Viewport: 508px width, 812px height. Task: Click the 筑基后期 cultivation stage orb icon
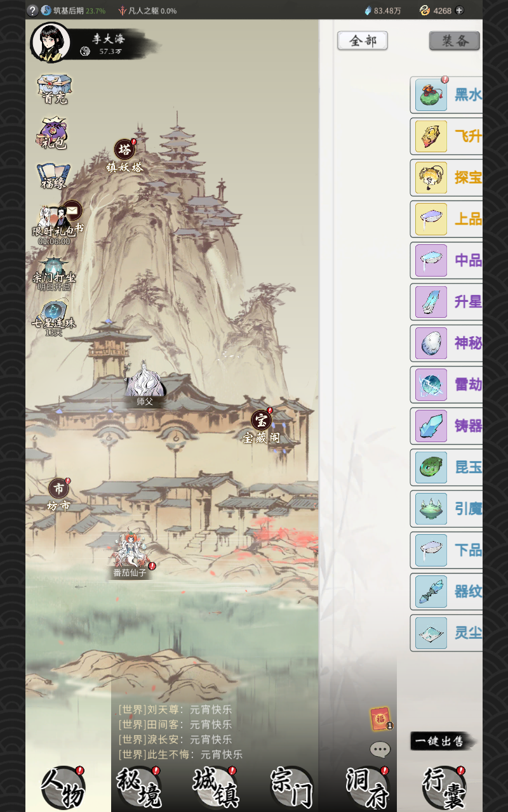point(46,10)
